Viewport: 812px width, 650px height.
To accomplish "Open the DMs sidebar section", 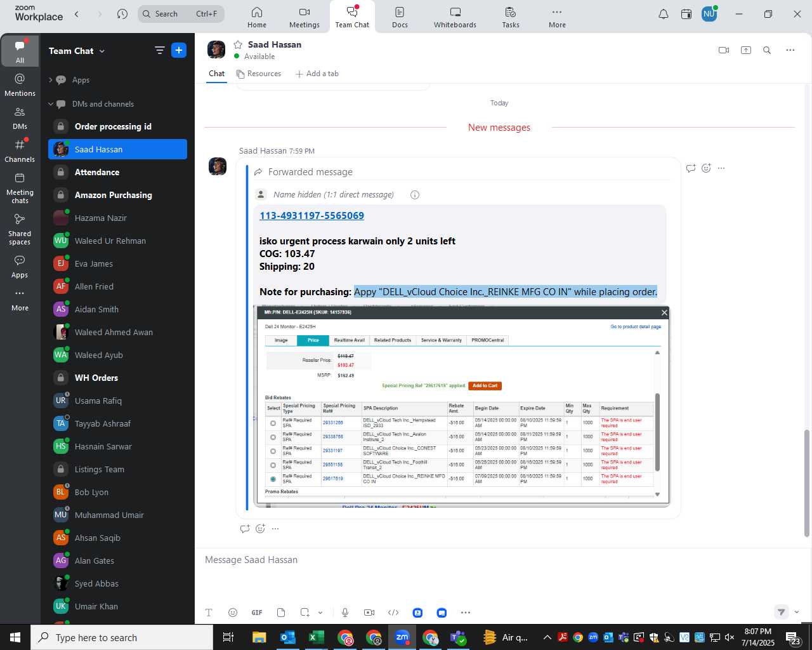I will 20,117.
